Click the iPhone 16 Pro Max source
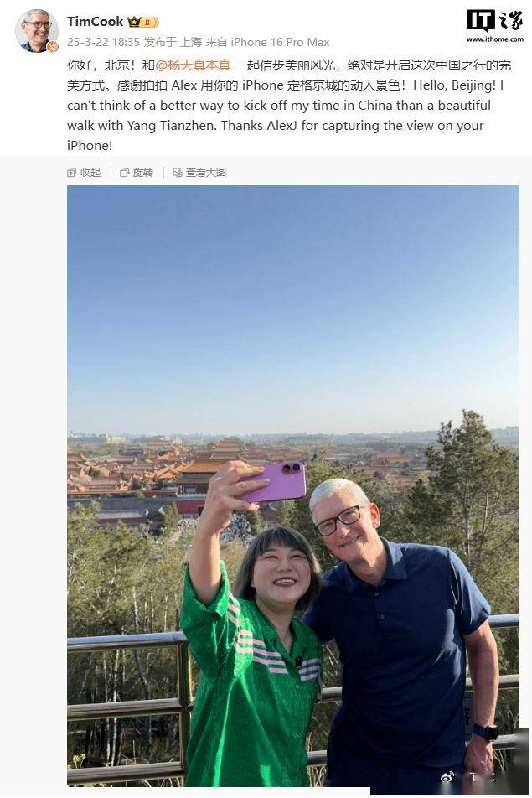Viewport: 532px width, 798px height. 280,42
